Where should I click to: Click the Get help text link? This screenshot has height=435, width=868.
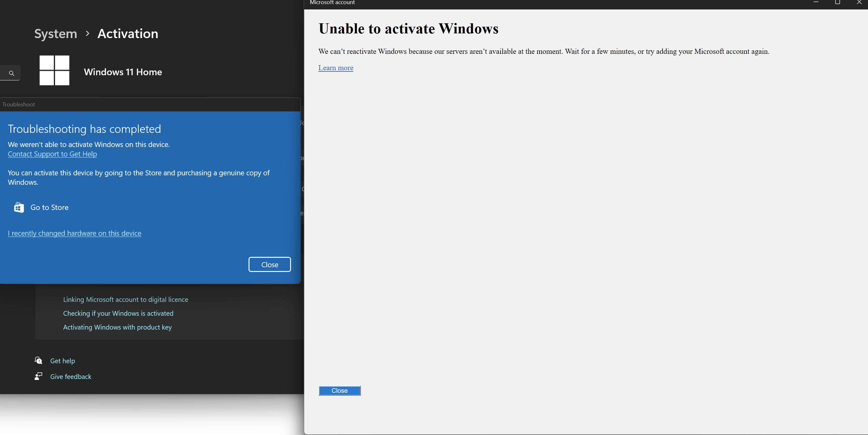click(x=62, y=361)
